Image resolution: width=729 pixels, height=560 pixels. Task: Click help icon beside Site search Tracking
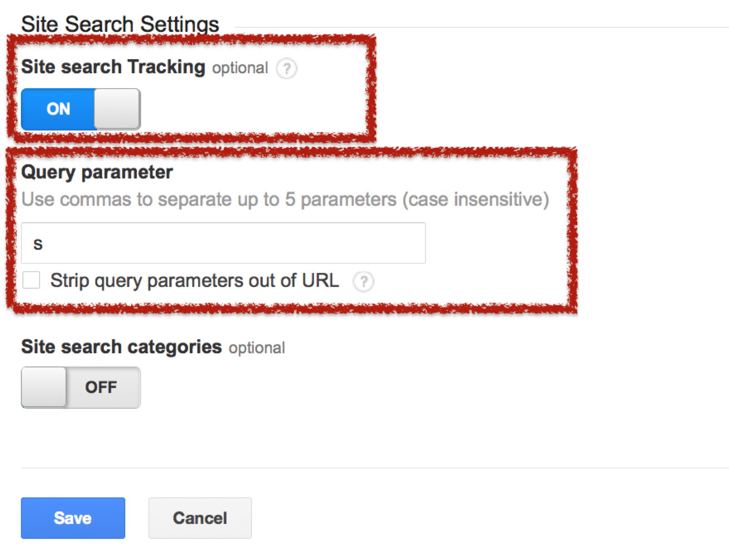(287, 69)
